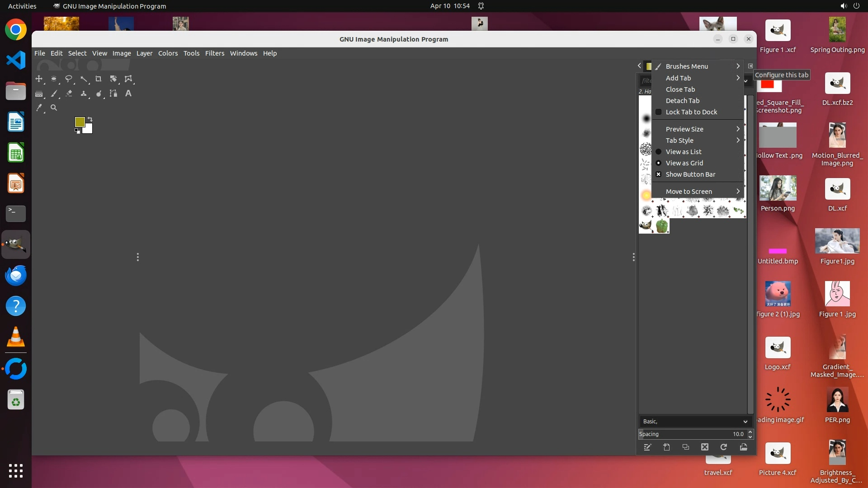Click the Duplicate brush icon
Image resolution: width=868 pixels, height=488 pixels.
(x=685, y=447)
